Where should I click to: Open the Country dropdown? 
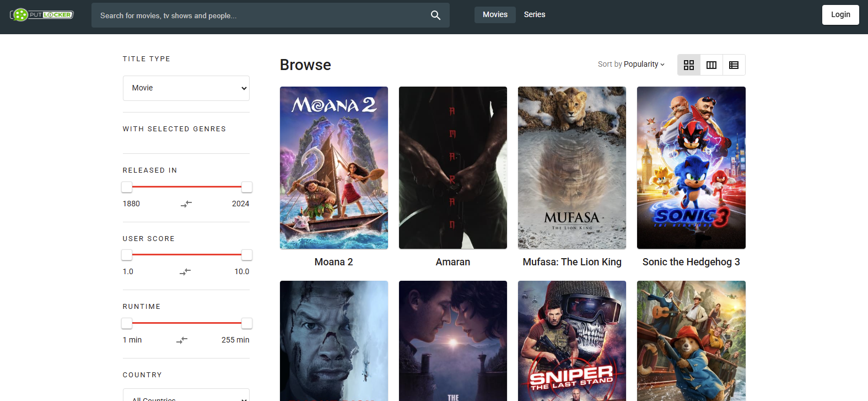[x=186, y=395]
